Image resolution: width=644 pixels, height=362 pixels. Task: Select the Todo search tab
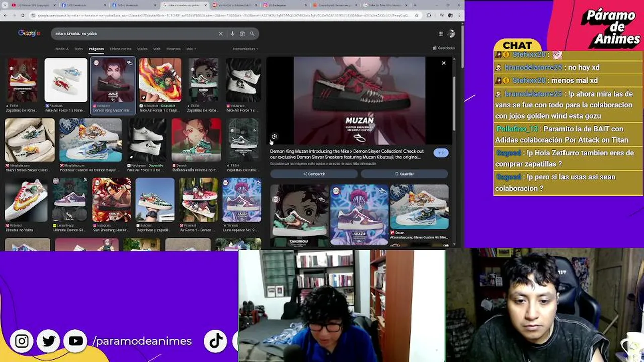(x=78, y=49)
